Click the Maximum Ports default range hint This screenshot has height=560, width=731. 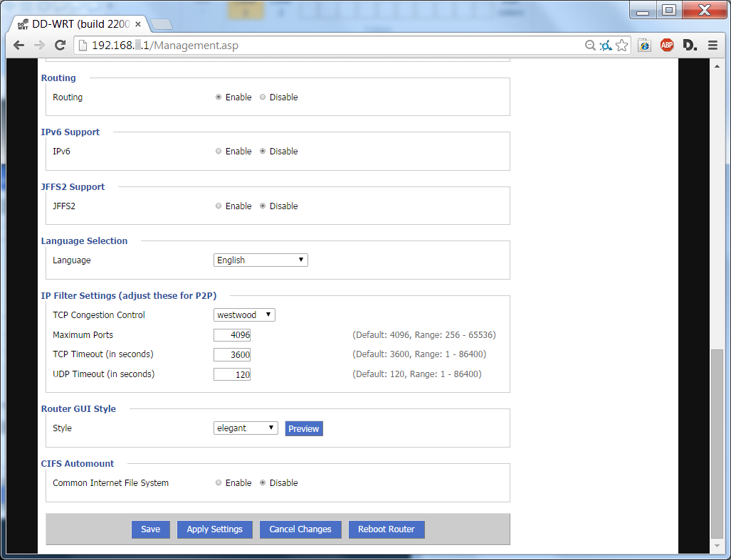(424, 335)
